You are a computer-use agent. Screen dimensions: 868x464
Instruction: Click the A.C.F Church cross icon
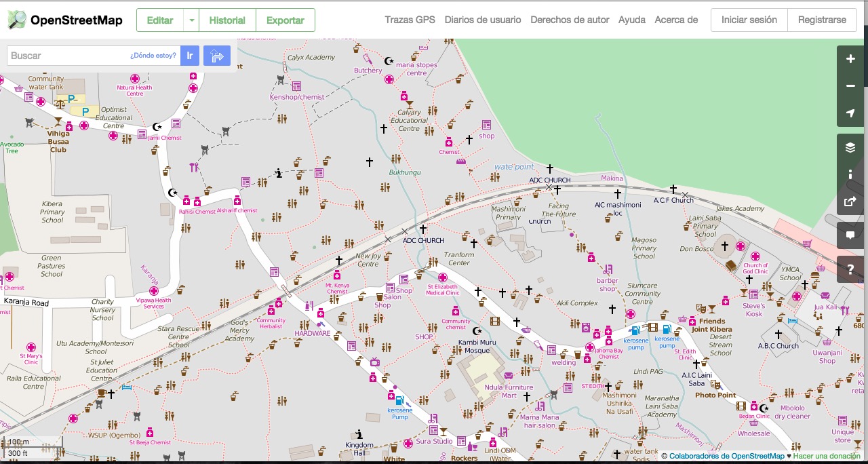pyautogui.click(x=673, y=189)
